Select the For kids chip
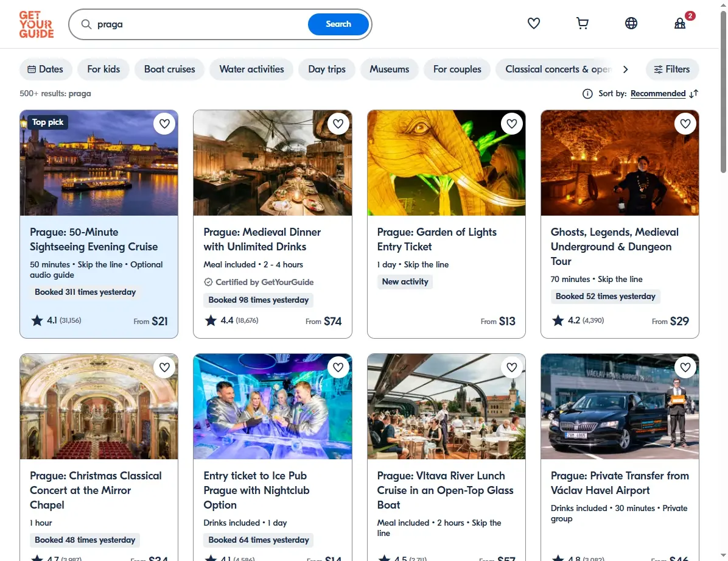The width and height of the screenshot is (728, 561). pos(103,69)
